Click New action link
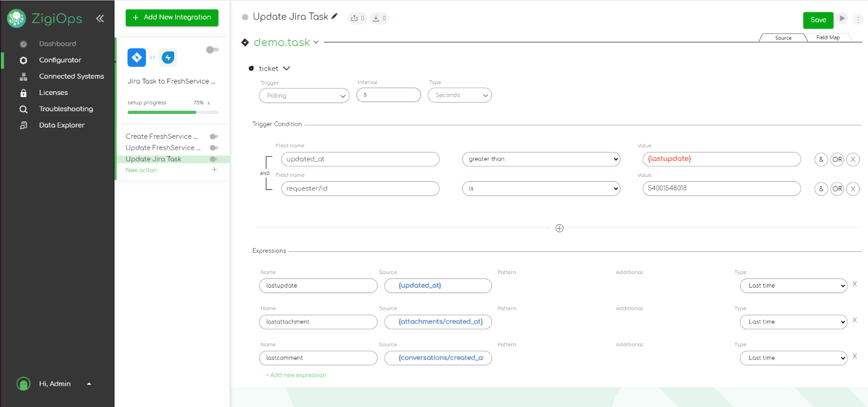This screenshot has width=868, height=407. coord(141,170)
